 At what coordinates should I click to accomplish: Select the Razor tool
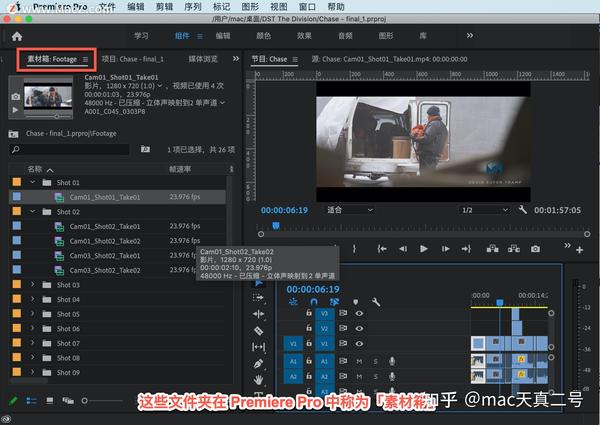[x=258, y=331]
